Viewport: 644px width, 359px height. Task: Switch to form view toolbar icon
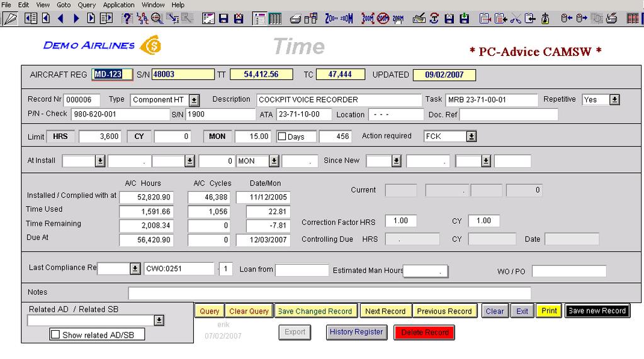tap(259, 18)
